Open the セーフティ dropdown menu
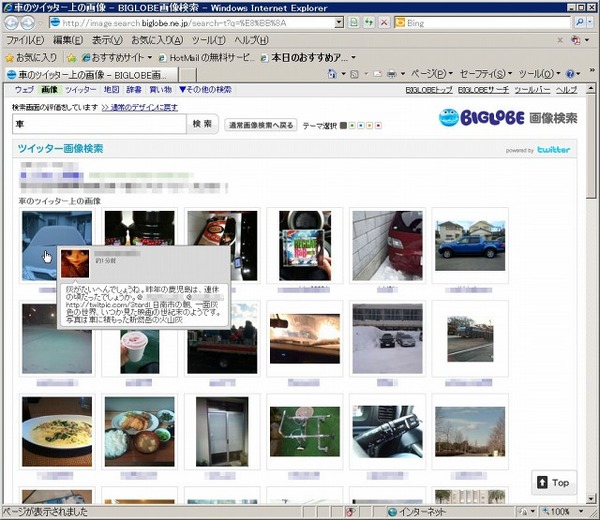 [x=486, y=73]
